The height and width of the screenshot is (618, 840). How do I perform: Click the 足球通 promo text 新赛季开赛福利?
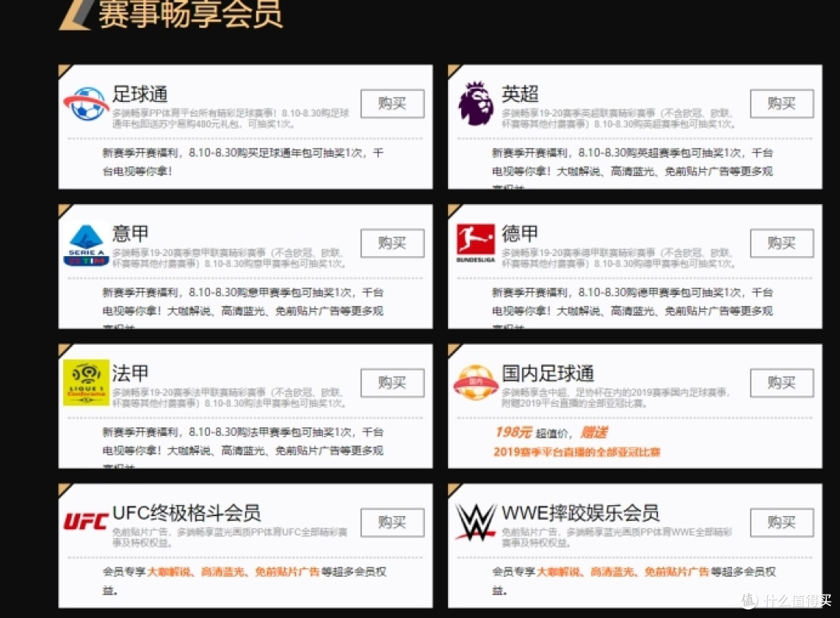(243, 162)
